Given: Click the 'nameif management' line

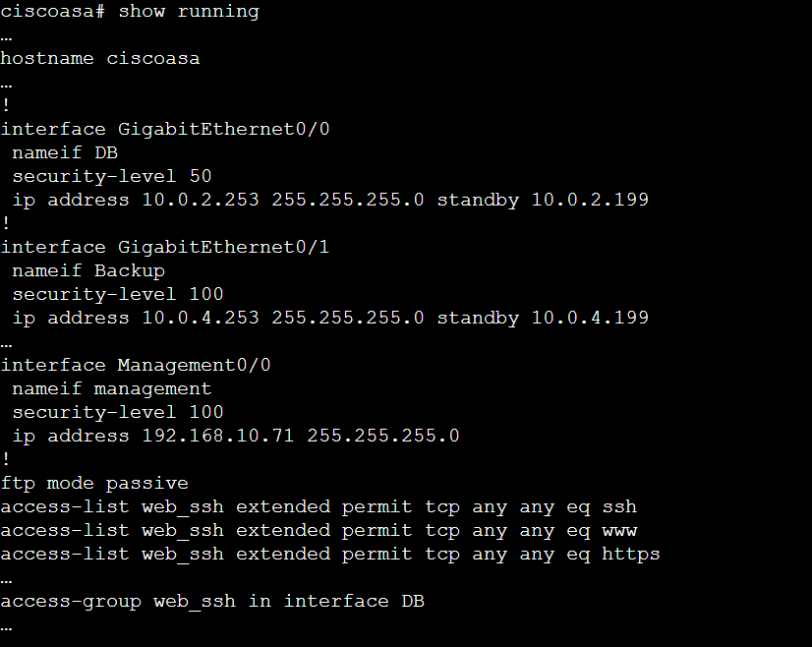Looking at the screenshot, I should tap(112, 389).
